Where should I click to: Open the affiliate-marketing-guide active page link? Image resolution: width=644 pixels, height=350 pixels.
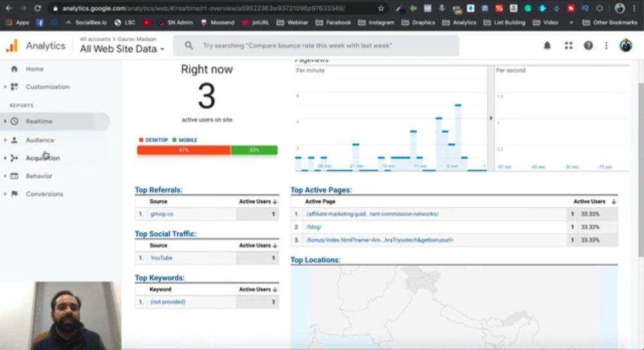[372, 214]
